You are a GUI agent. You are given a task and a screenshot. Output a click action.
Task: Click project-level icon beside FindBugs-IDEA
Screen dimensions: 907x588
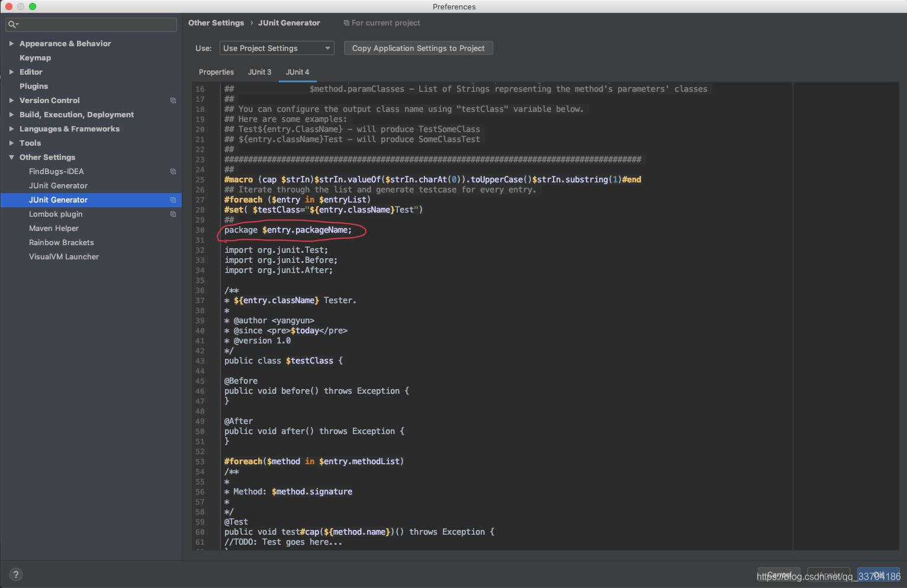[x=173, y=172]
